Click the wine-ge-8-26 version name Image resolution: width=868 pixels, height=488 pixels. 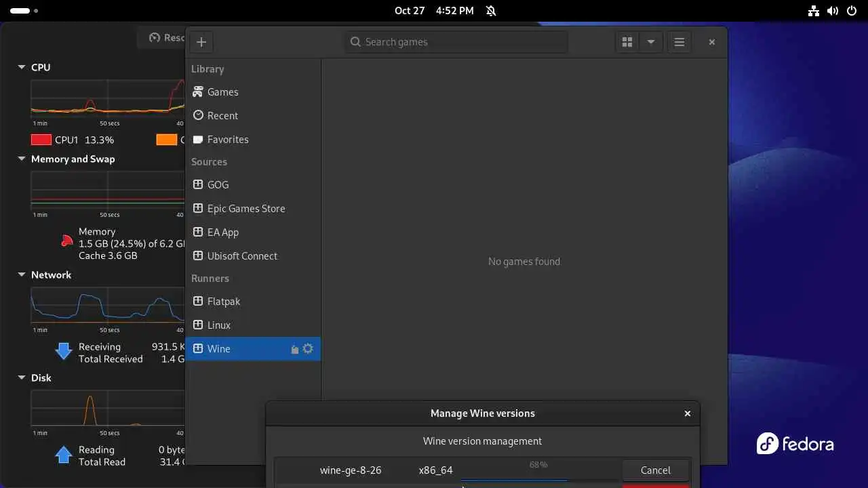(351, 470)
